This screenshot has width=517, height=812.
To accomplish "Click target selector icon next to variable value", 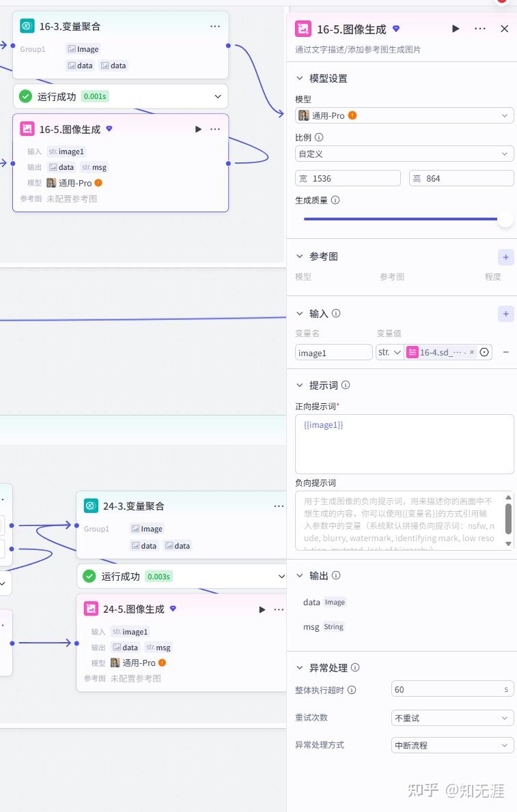I will [484, 352].
